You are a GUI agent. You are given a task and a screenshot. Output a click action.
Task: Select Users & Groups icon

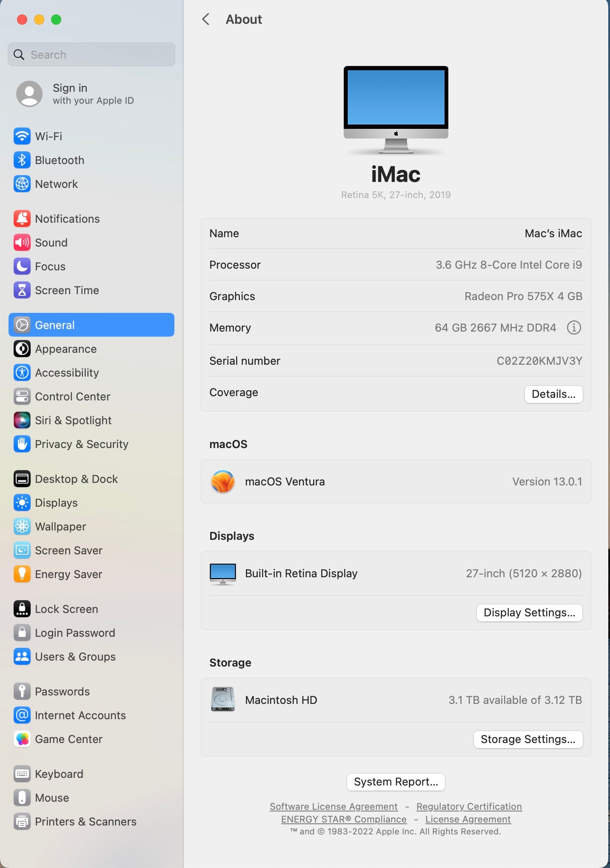pos(22,657)
